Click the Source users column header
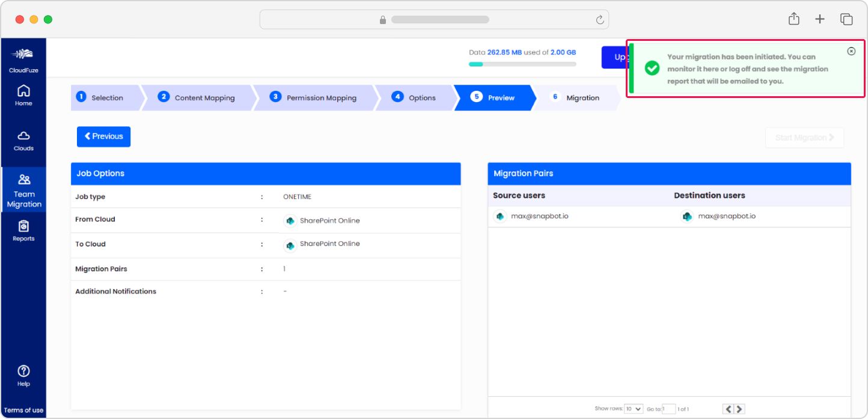The height and width of the screenshot is (419, 868). pos(519,195)
